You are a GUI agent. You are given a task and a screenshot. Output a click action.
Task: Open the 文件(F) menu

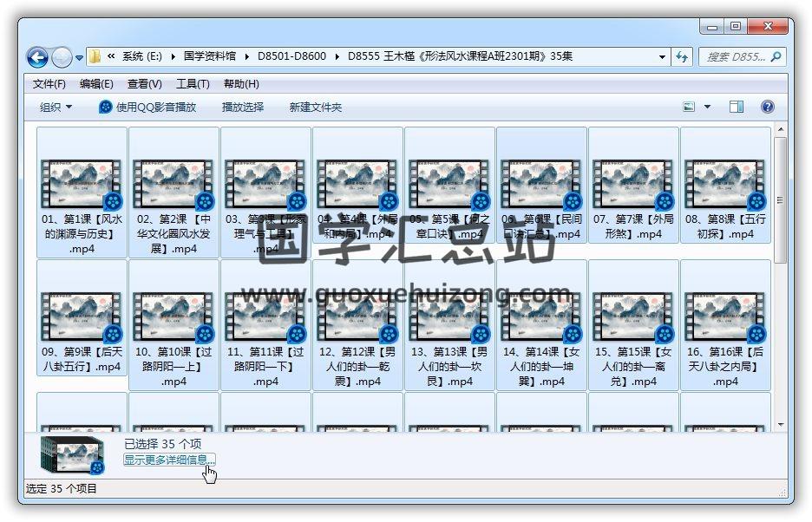pos(49,84)
